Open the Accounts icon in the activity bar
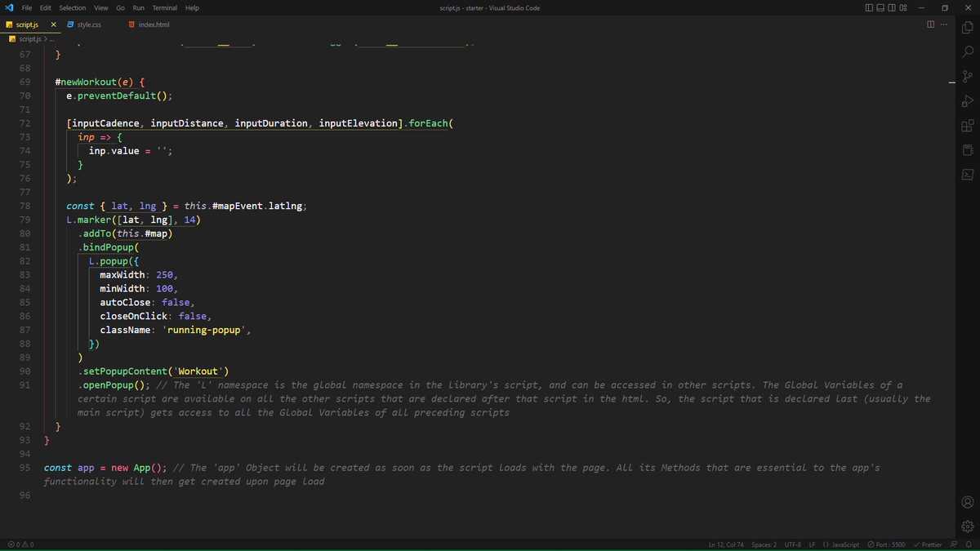Image resolution: width=980 pixels, height=551 pixels. [968, 502]
